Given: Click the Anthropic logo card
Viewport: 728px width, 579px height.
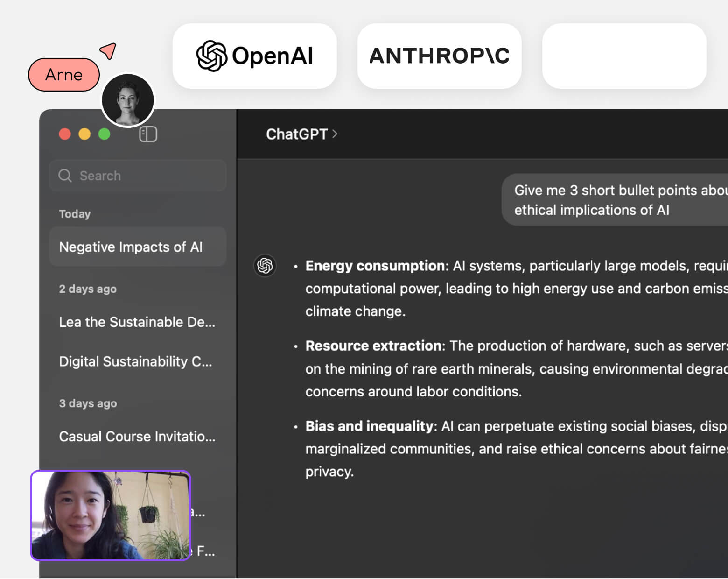Looking at the screenshot, I should [x=440, y=56].
